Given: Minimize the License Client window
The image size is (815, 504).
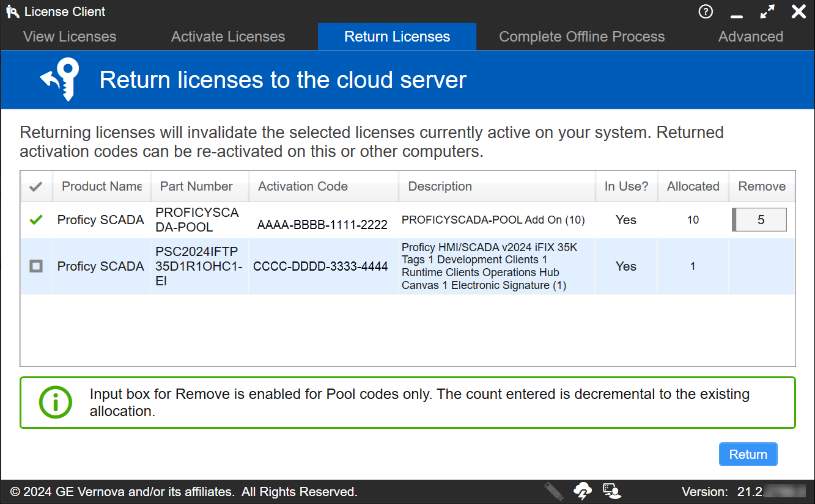Looking at the screenshot, I should (x=737, y=15).
